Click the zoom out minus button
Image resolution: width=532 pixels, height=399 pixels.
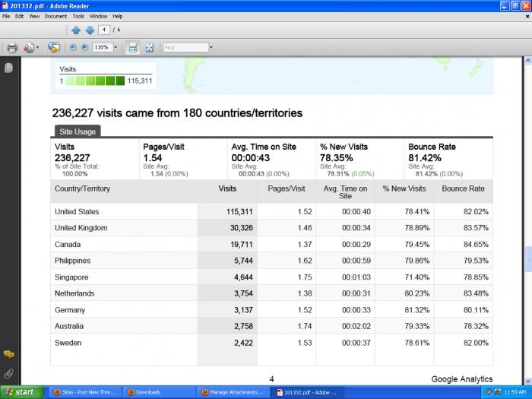click(74, 47)
